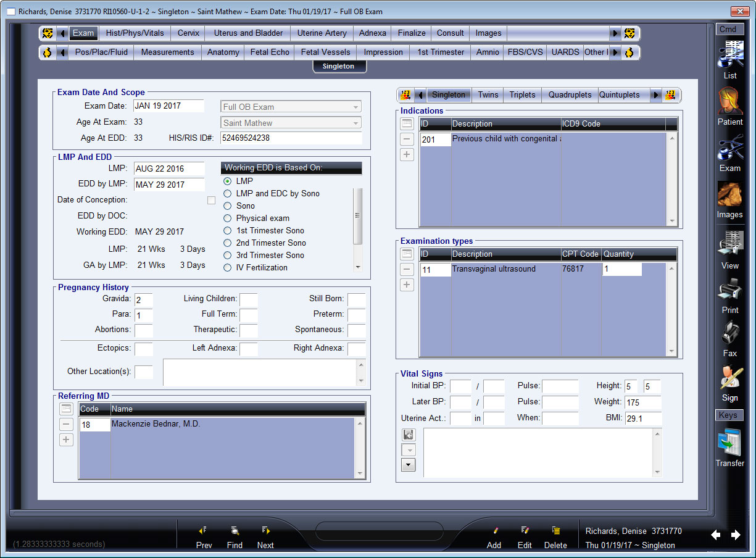The width and height of the screenshot is (756, 558).
Task: Select Sono radio button
Action: click(x=228, y=206)
